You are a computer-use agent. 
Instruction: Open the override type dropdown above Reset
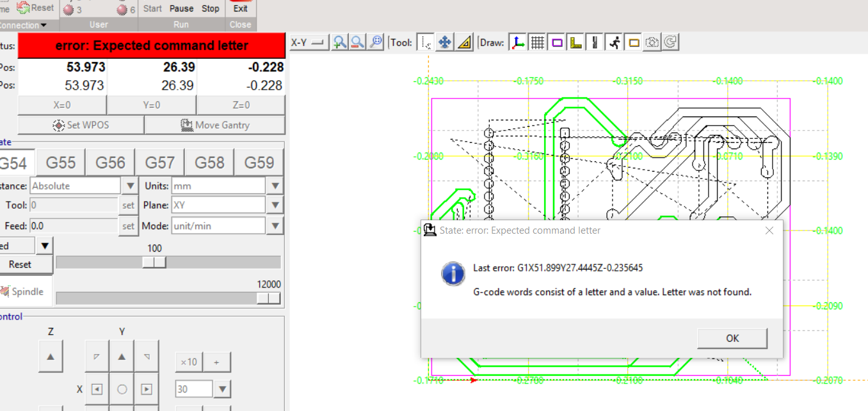tap(45, 246)
